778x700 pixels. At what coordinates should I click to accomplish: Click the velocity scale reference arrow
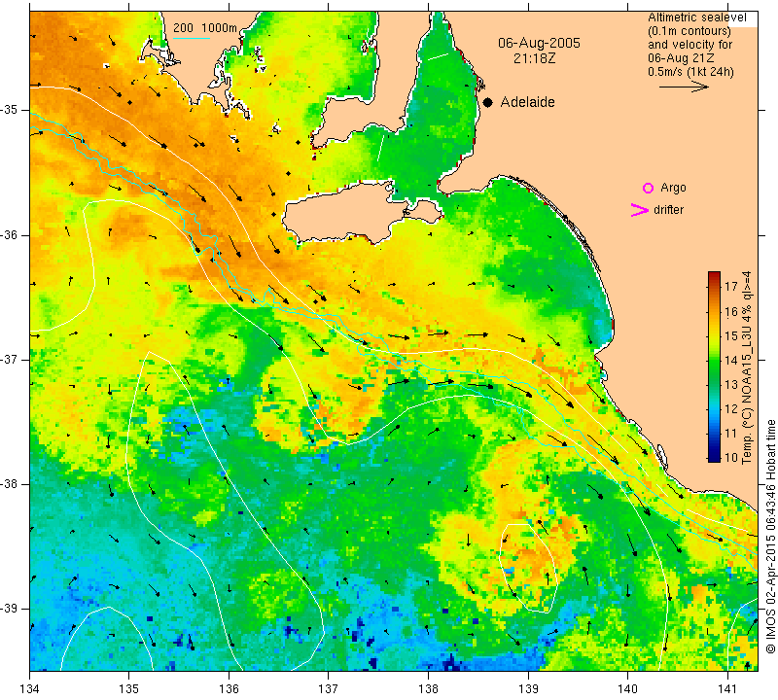684,87
